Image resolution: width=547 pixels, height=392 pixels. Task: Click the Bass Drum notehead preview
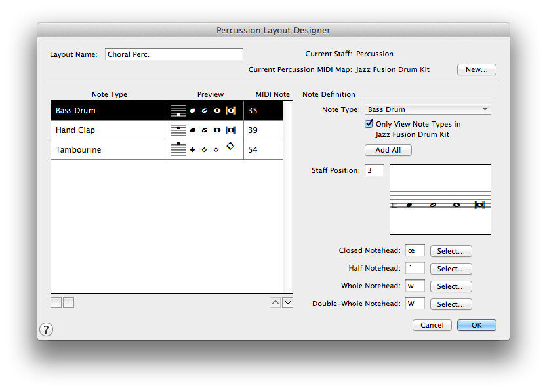(205, 111)
